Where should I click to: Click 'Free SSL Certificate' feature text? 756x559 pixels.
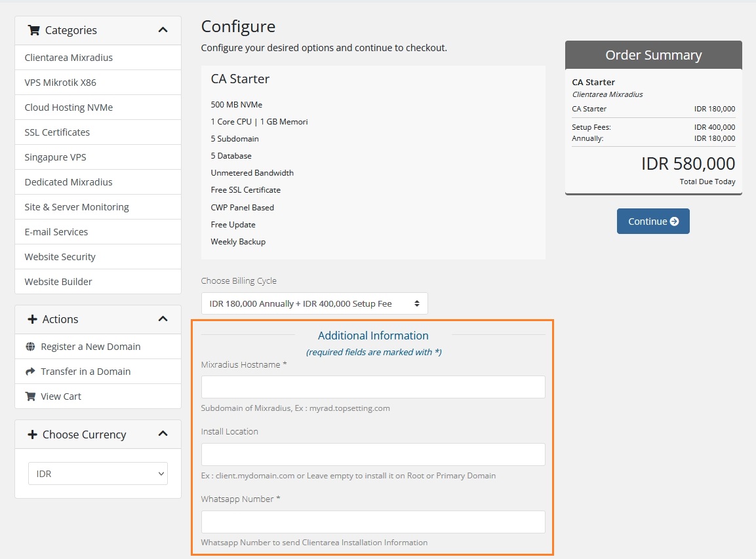pos(245,190)
